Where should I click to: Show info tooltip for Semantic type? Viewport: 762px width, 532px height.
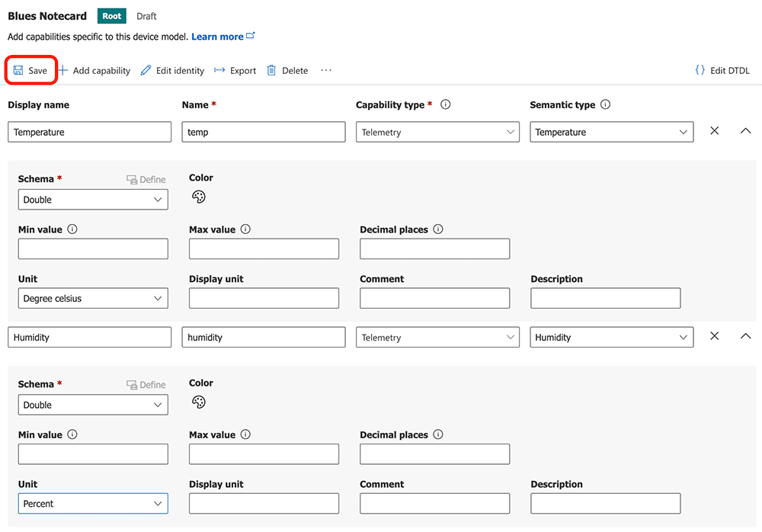pyautogui.click(x=605, y=105)
